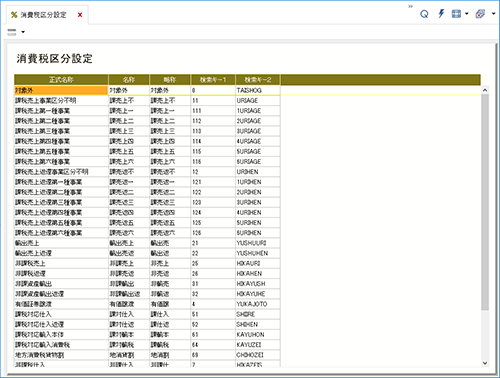Click the 有価証券譲渡 cell

pyautogui.click(x=61, y=304)
